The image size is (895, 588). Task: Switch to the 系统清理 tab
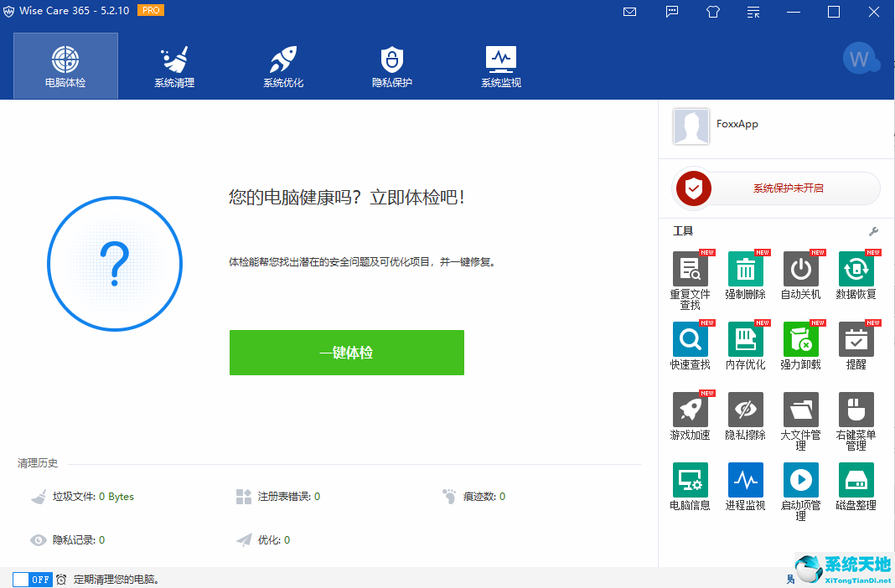tap(174, 65)
